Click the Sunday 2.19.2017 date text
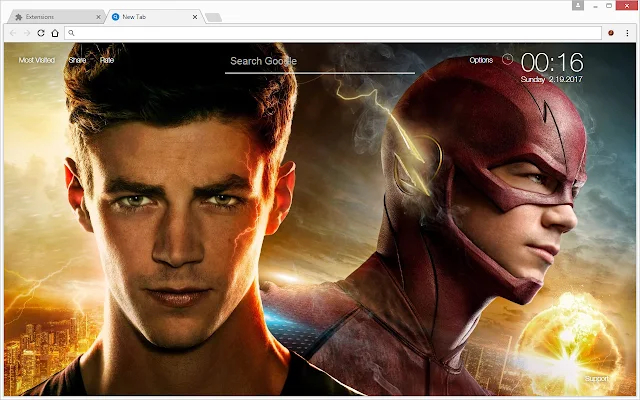The height and width of the screenshot is (400, 640). click(551, 79)
